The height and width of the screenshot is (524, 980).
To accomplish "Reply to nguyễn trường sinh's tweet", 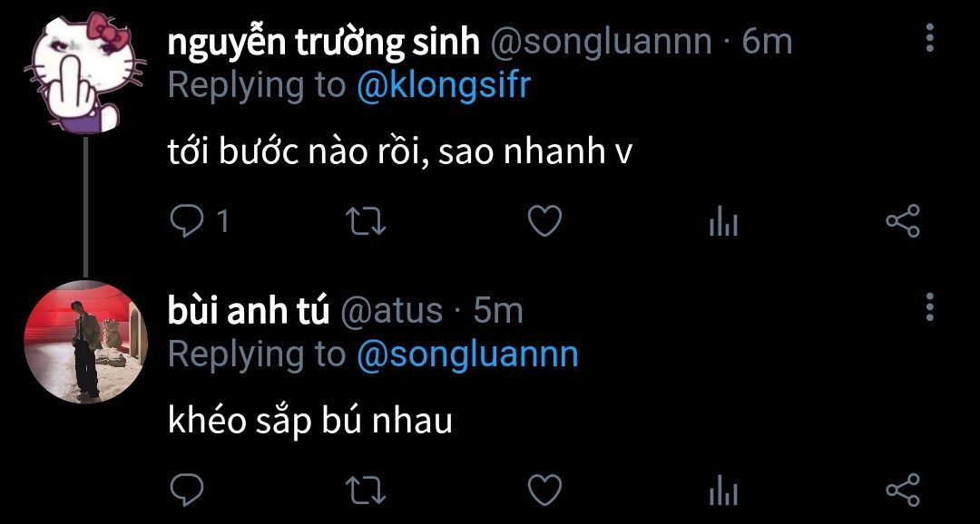I will tap(186, 222).
